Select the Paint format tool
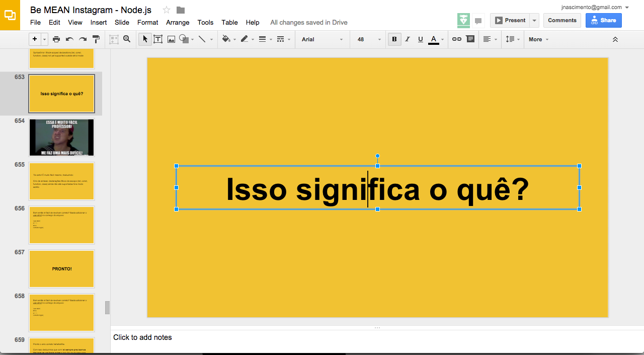 pyautogui.click(x=96, y=39)
